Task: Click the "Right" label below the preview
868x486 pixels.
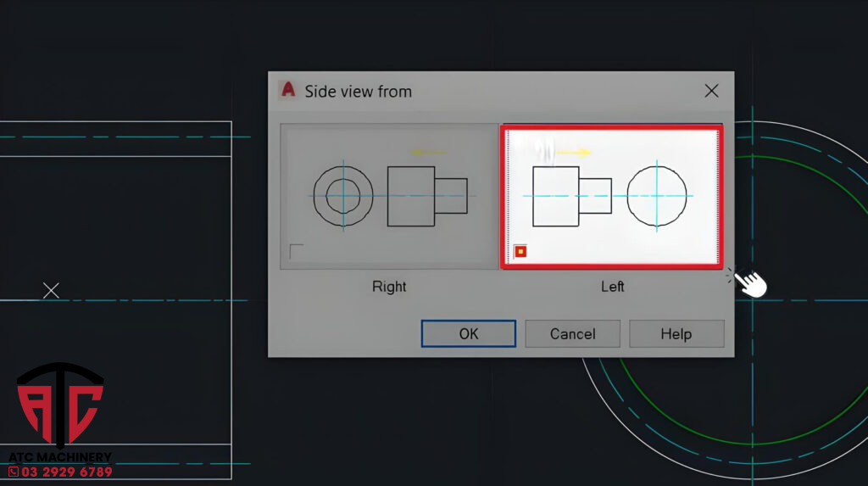Action: pyautogui.click(x=389, y=287)
